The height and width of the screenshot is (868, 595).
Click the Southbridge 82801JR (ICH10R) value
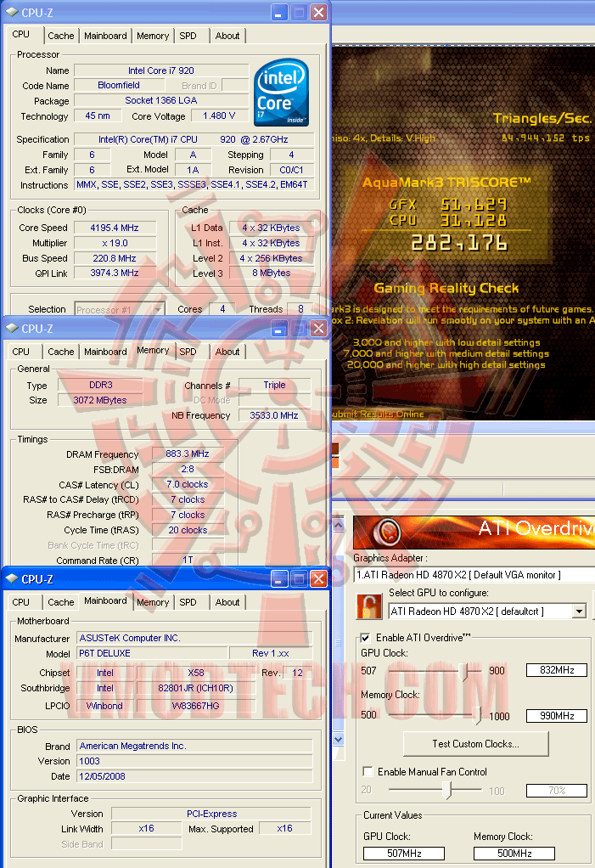(x=196, y=688)
